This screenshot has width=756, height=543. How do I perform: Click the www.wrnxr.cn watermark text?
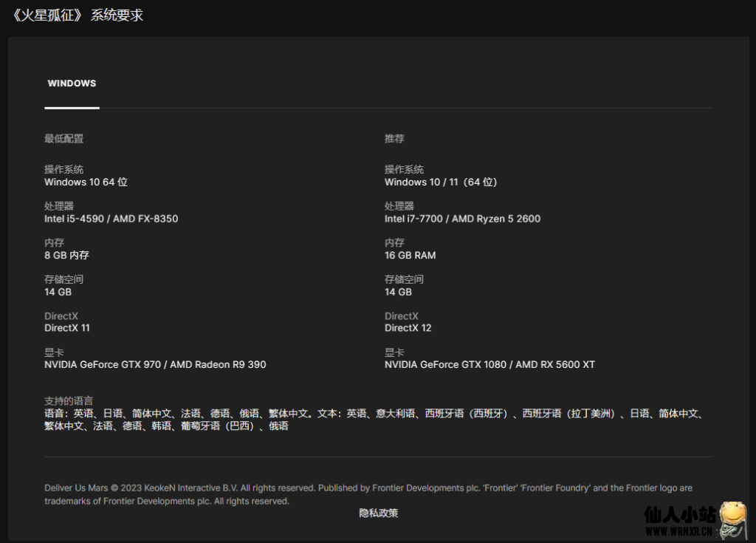pos(677,530)
